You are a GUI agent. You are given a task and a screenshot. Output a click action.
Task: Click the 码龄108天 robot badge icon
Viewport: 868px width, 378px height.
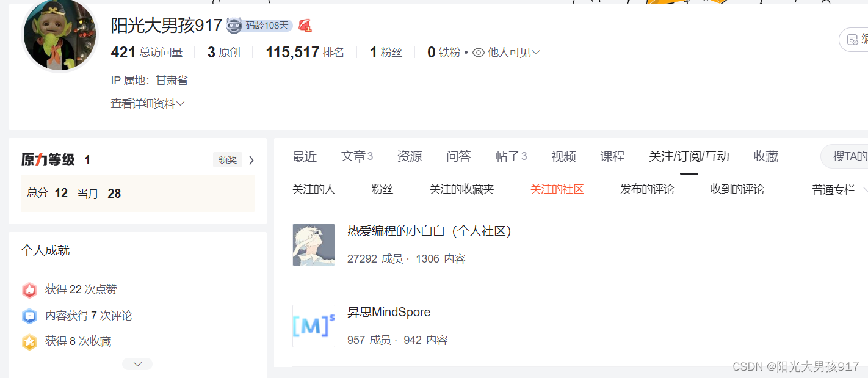pyautogui.click(x=234, y=25)
